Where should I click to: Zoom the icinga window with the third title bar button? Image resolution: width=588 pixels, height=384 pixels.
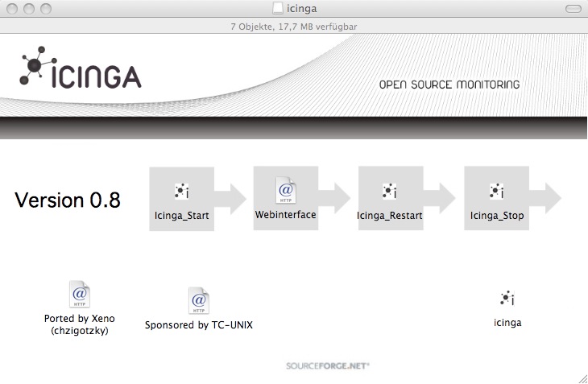(x=46, y=9)
